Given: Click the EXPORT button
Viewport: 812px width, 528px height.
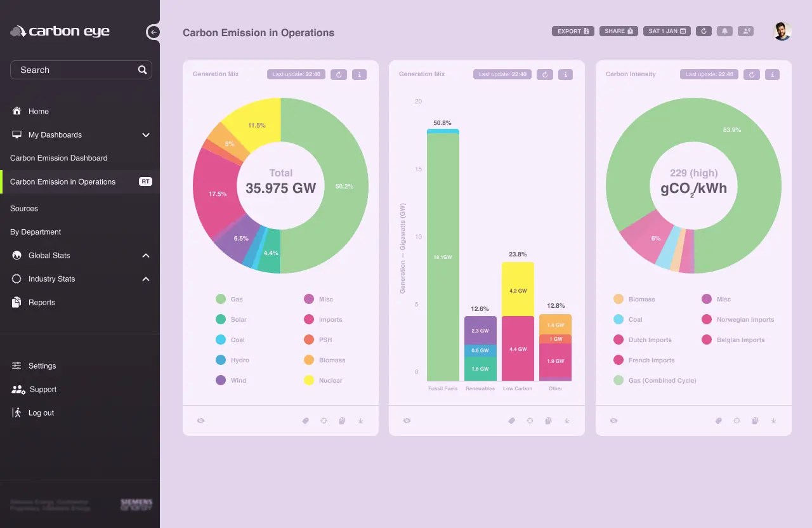Looking at the screenshot, I should [x=573, y=31].
